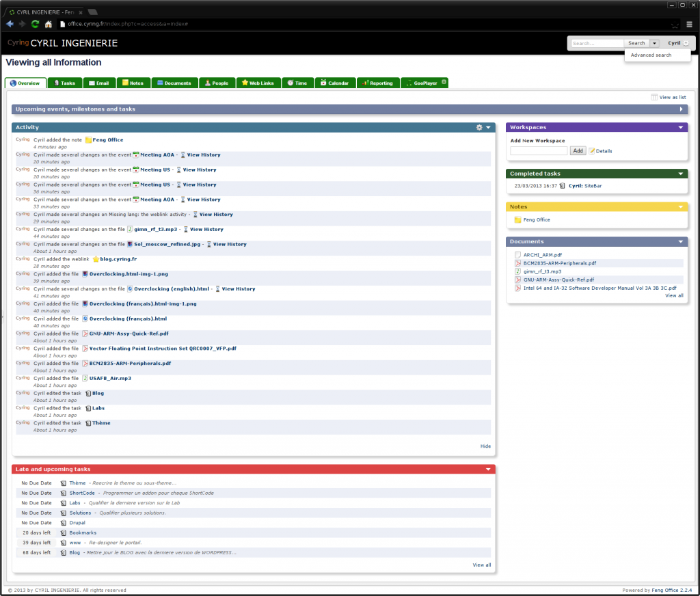Collapse the Workspaces widget
700x596 pixels.
(681, 128)
